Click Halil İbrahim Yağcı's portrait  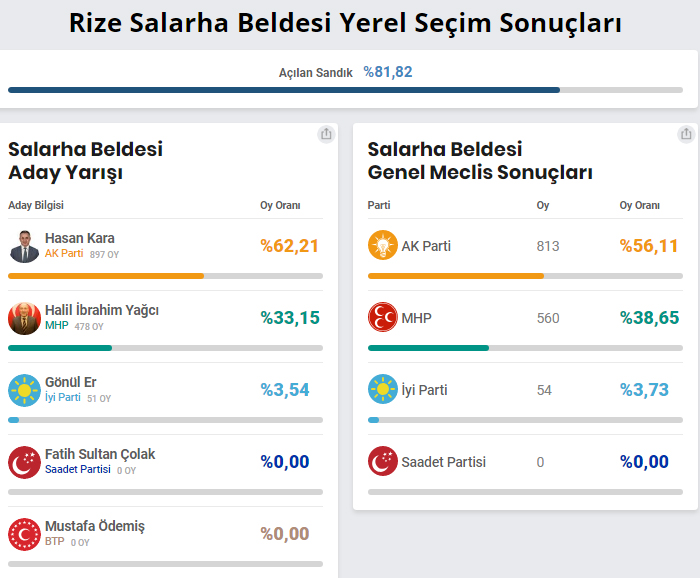[24, 318]
